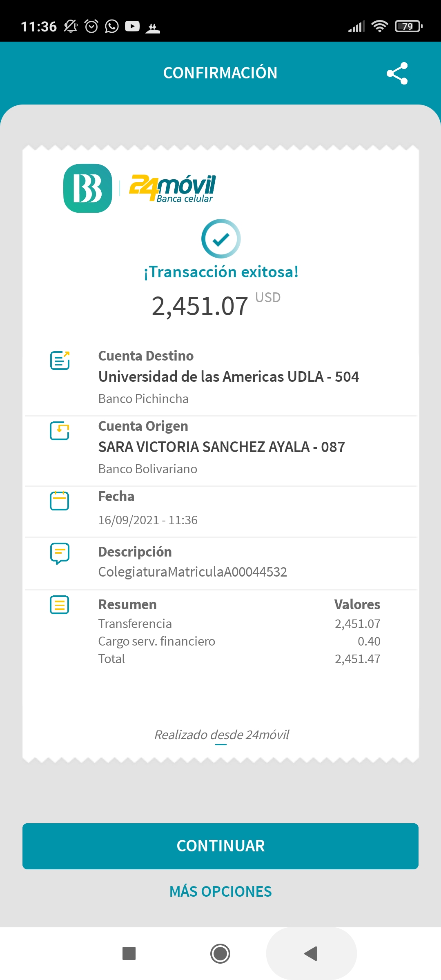Viewport: 441px width, 980px height.
Task: Tap the transaction success checkmark icon
Action: 221,239
